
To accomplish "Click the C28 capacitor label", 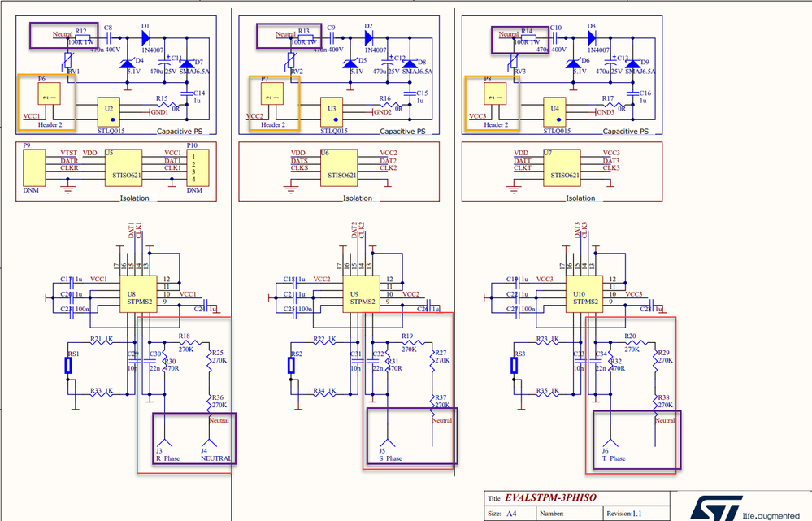I will click(x=645, y=309).
